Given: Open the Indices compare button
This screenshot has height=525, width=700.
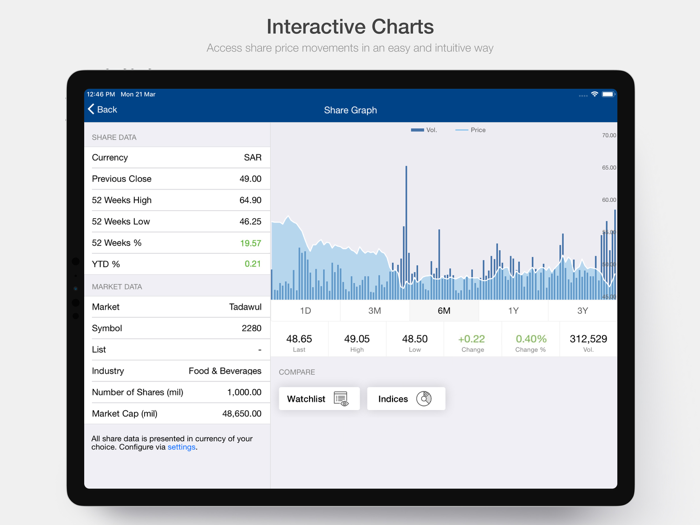Looking at the screenshot, I should 406,399.
